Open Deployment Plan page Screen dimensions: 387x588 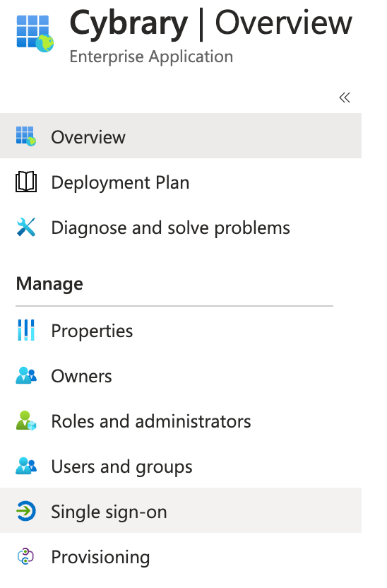coord(181,182)
